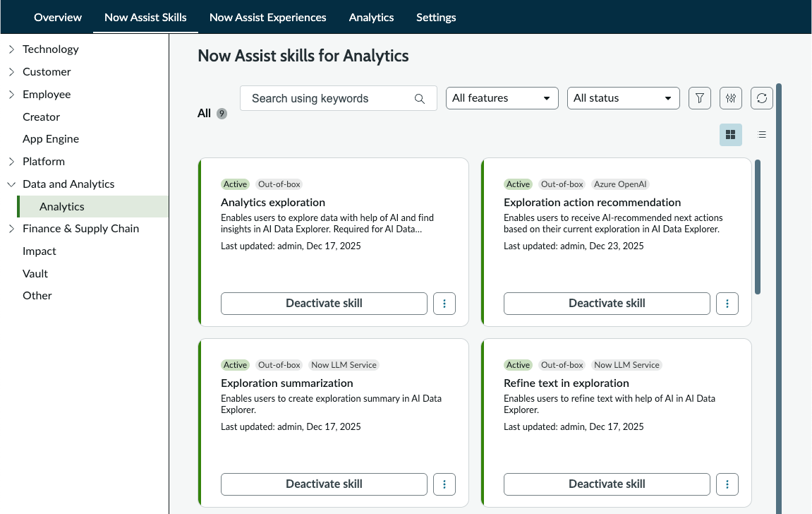Click the Exploration action recommendation title

593,203
